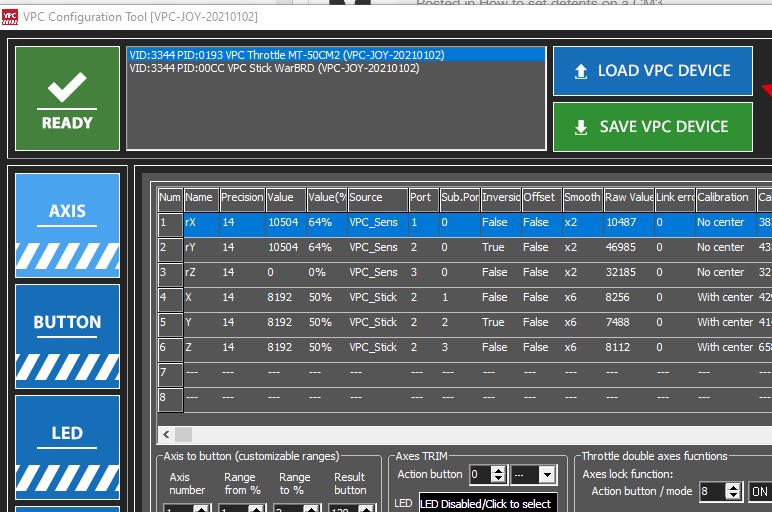Decrease Axes TRIM action button value
772x512 pixels.
499,480
